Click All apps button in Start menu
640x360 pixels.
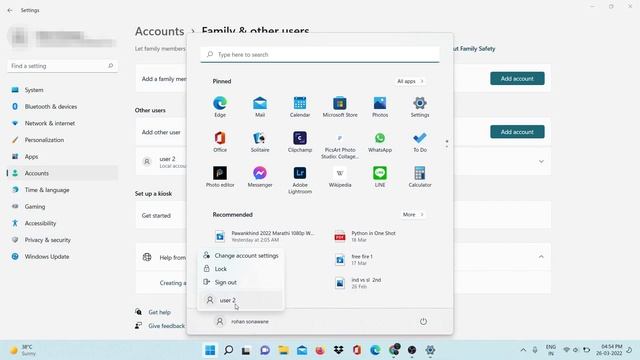point(410,81)
